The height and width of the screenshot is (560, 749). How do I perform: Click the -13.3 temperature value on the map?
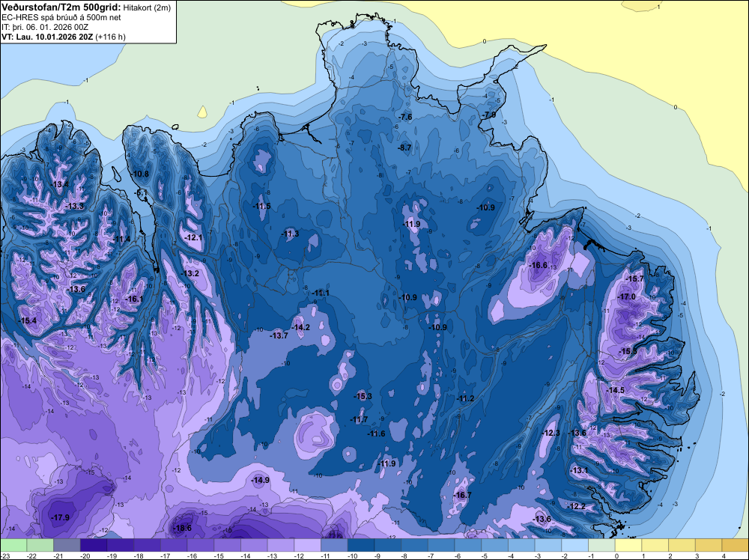coord(75,206)
